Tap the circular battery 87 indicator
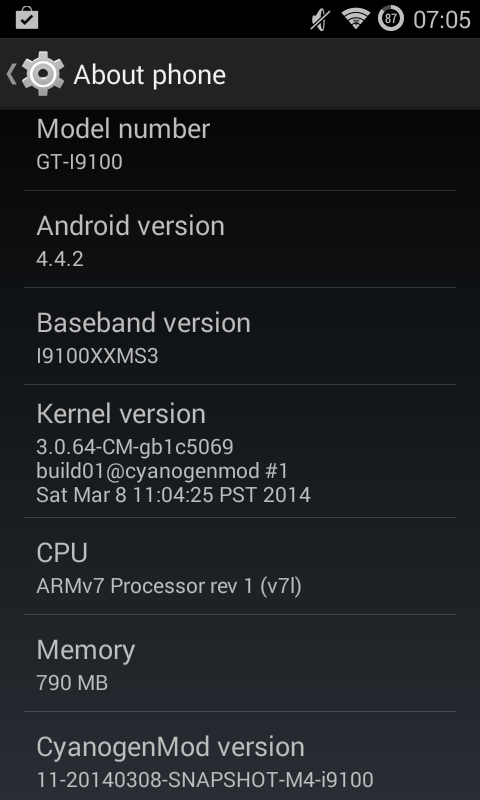The image size is (480, 800). (391, 19)
